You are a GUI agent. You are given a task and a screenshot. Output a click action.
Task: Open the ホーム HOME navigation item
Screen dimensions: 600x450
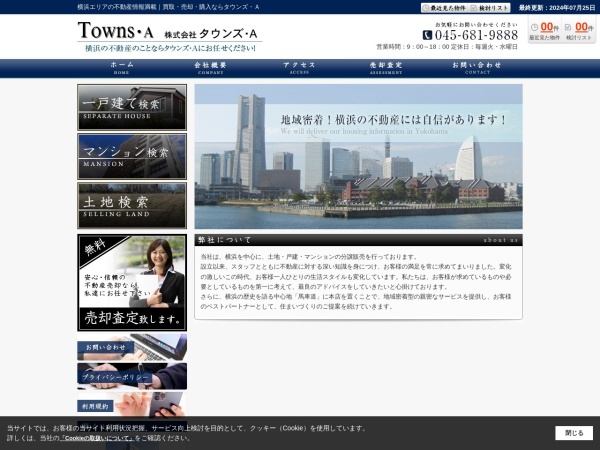[122, 68]
